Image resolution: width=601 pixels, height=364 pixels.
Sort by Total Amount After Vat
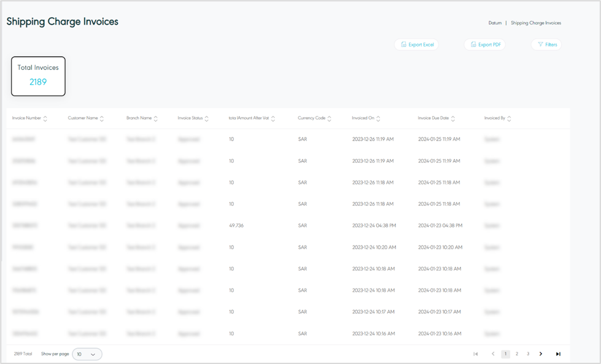(273, 118)
